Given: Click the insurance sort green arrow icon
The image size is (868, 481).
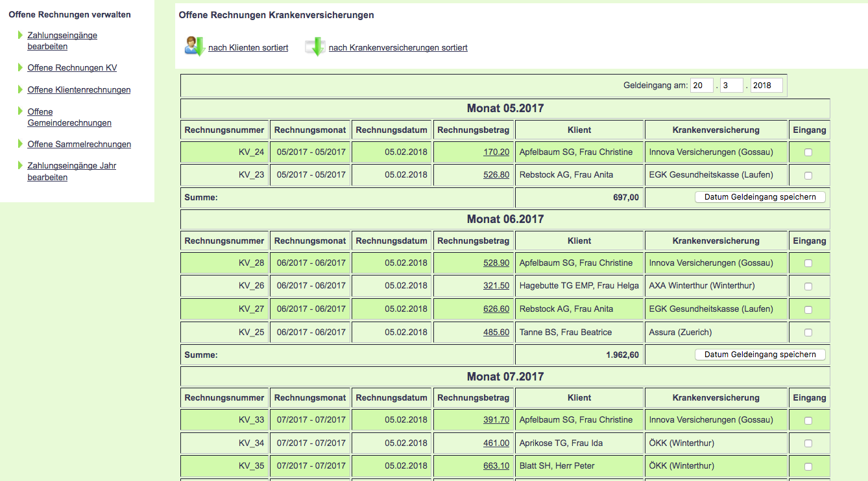Looking at the screenshot, I should [315, 47].
